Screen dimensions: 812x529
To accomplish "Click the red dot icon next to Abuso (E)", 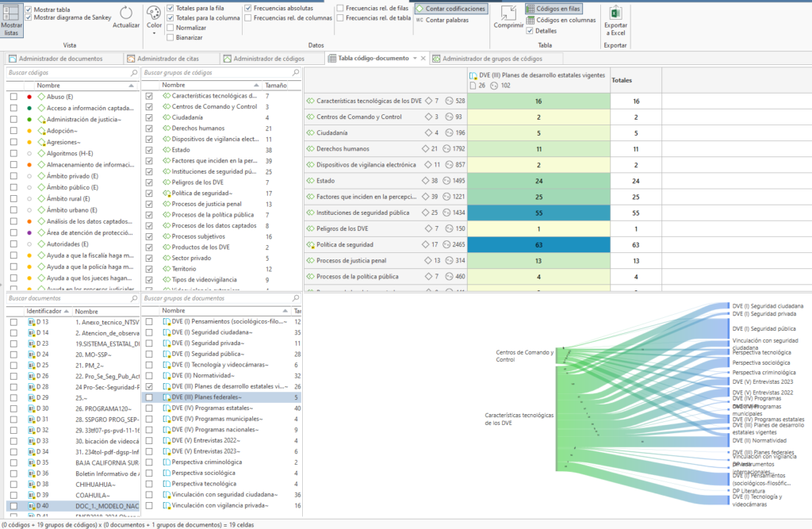I will tap(29, 97).
